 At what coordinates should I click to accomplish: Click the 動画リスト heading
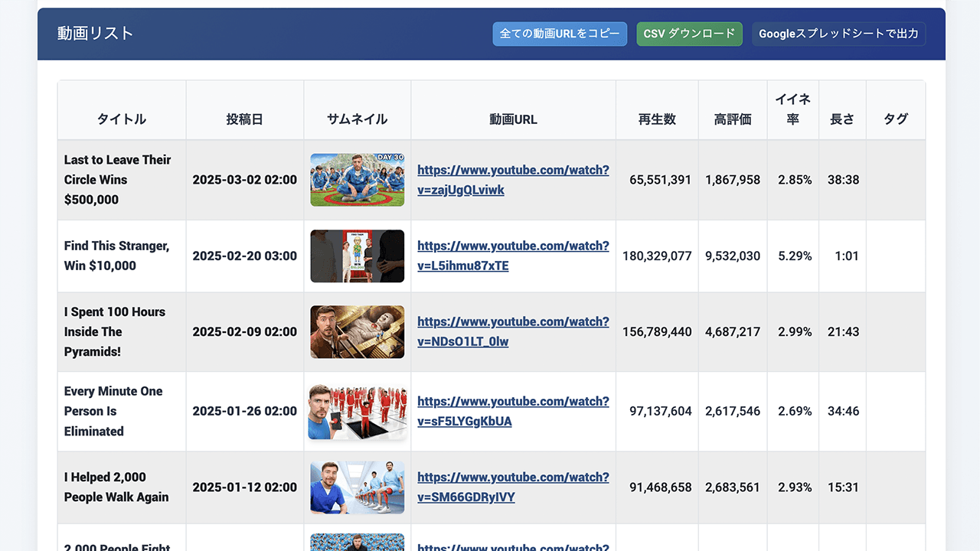coord(96,34)
